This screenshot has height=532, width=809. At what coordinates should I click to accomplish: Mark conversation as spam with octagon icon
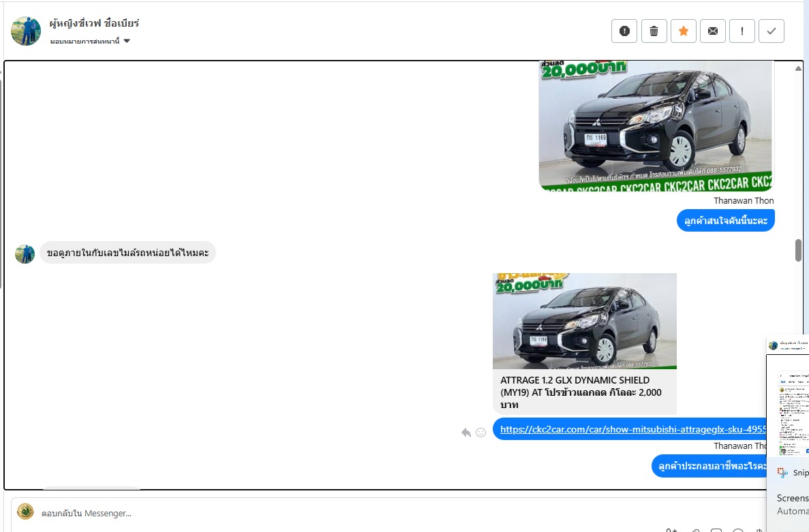(x=624, y=31)
